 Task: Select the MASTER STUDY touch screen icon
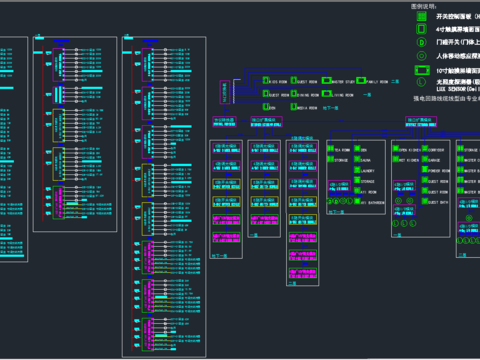326,80
